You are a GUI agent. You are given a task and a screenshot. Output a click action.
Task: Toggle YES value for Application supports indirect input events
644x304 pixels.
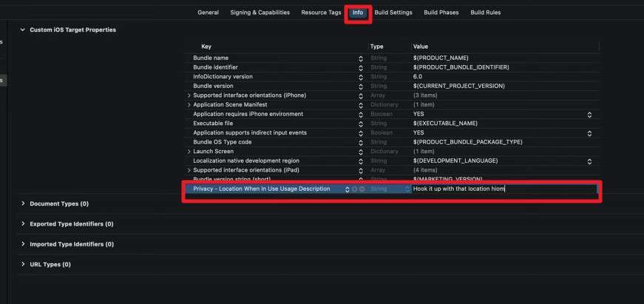(x=589, y=133)
